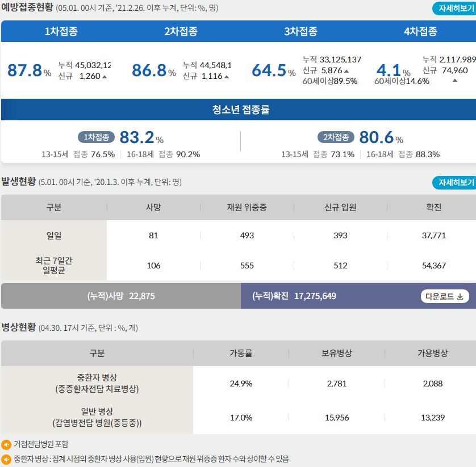Click the 4.1% fourth dose rate
Image resolution: width=476 pixels, height=467 pixels.
394,70
